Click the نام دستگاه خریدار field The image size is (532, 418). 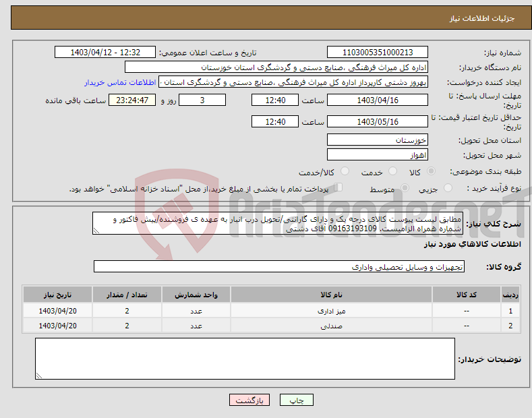point(276,67)
